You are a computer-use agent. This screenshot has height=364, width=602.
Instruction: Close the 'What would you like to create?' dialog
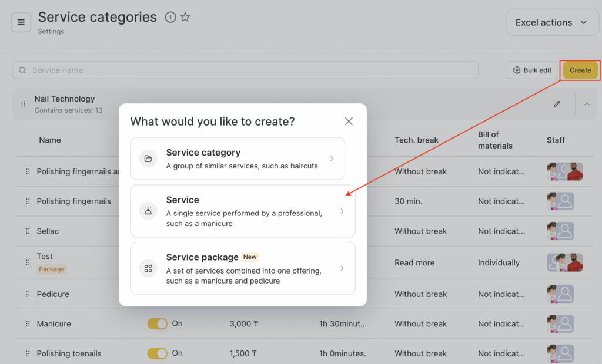coord(349,121)
